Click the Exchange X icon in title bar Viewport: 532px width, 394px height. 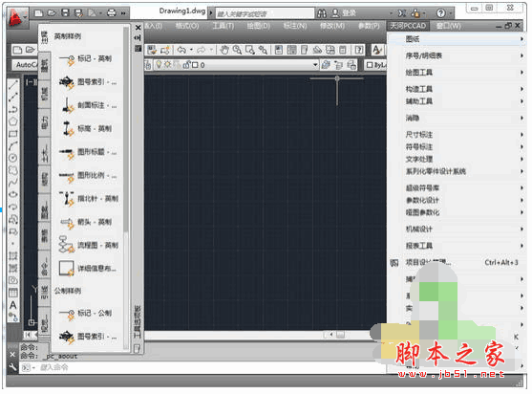pos(402,13)
